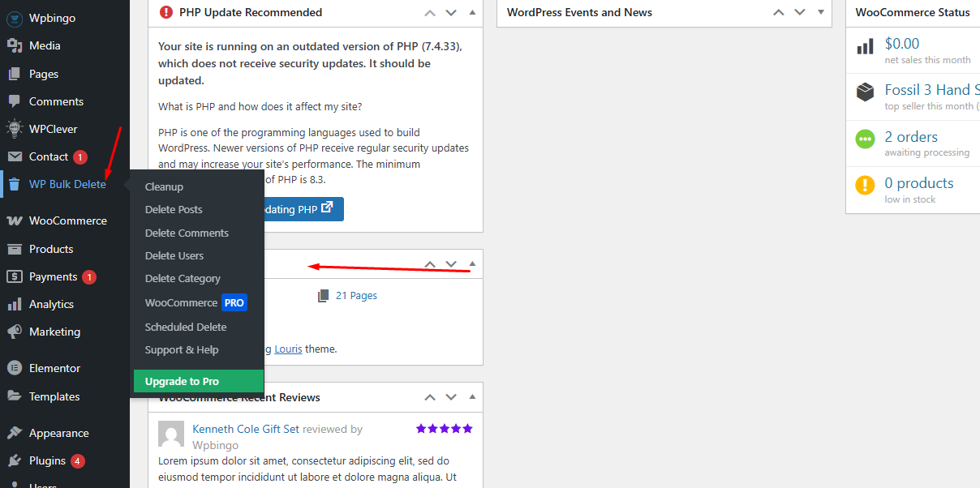Click the Plugins update count badge

(78, 460)
